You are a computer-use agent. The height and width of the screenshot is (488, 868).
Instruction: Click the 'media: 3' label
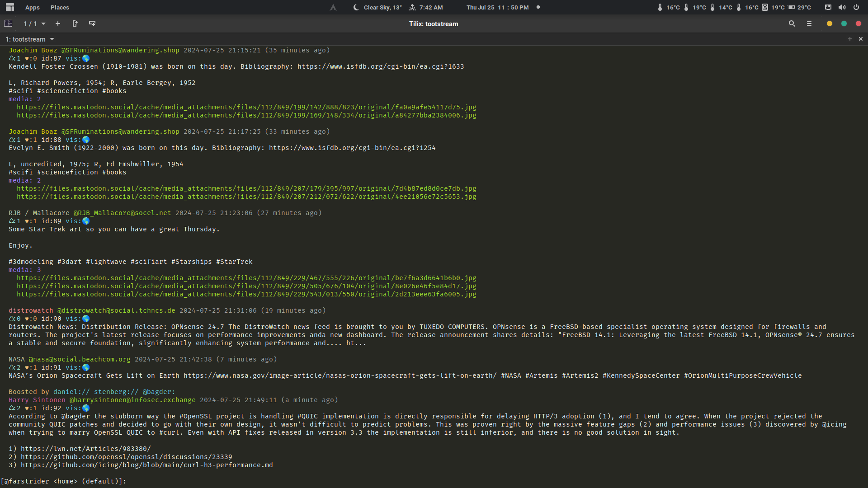[x=25, y=270]
